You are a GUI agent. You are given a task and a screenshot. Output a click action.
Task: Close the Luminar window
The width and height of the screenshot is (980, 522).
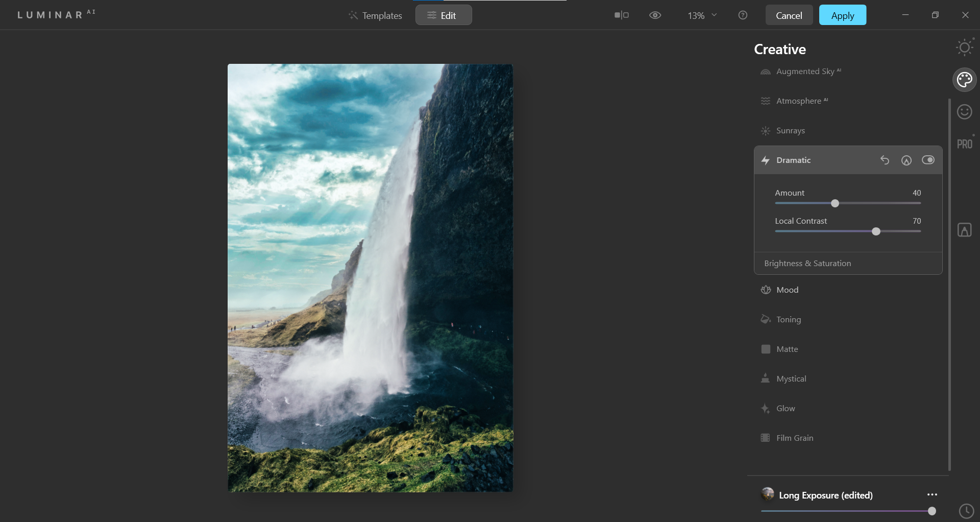[965, 15]
